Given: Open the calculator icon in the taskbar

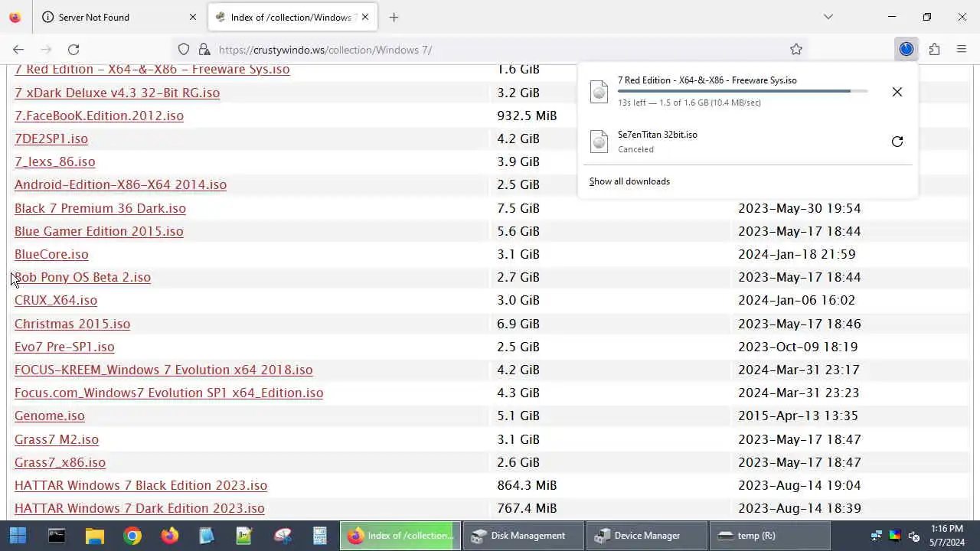Looking at the screenshot, I should coord(320,536).
